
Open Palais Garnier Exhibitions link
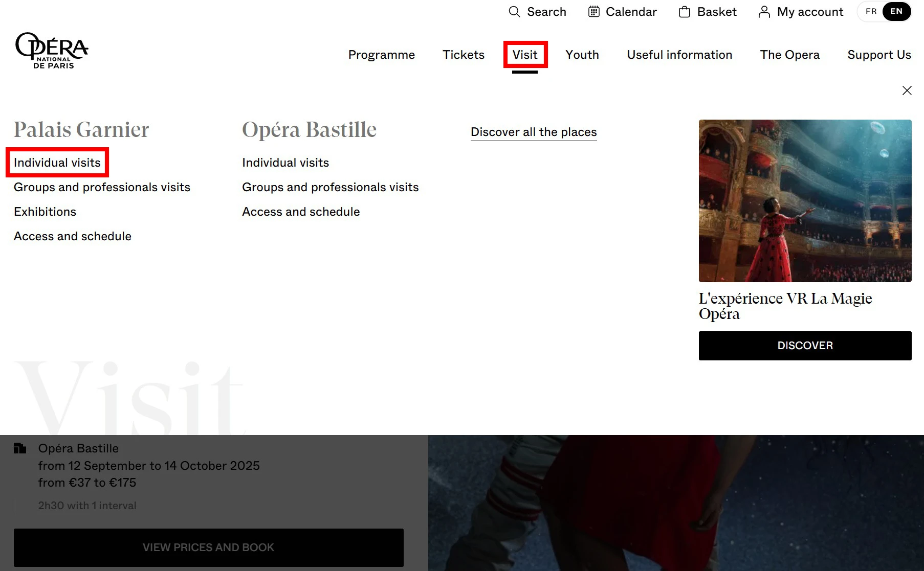click(45, 212)
